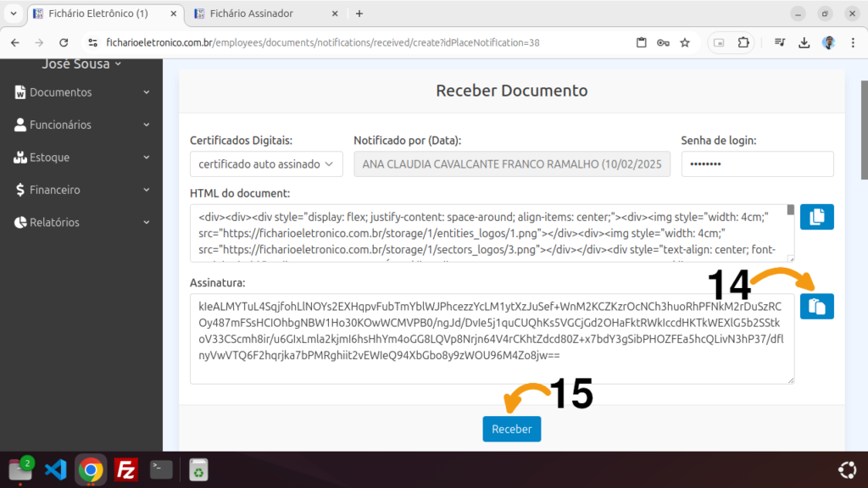Paste into Assinatura using the clipboard button
This screenshot has height=488, width=868.
(816, 307)
